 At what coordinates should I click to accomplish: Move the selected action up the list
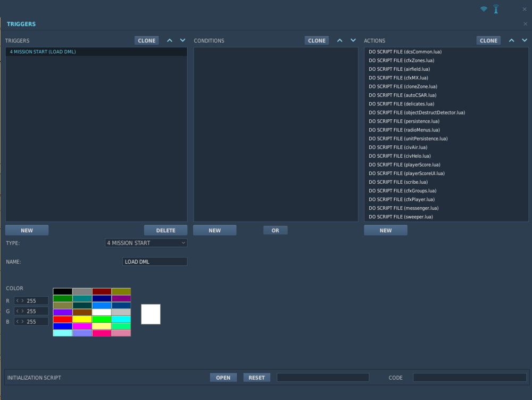(511, 40)
